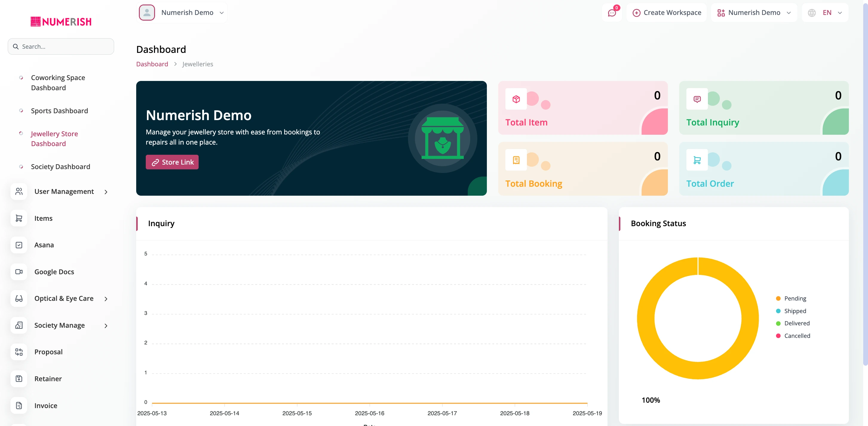Image resolution: width=868 pixels, height=426 pixels.
Task: Focus the sidebar Search field
Action: (x=61, y=47)
